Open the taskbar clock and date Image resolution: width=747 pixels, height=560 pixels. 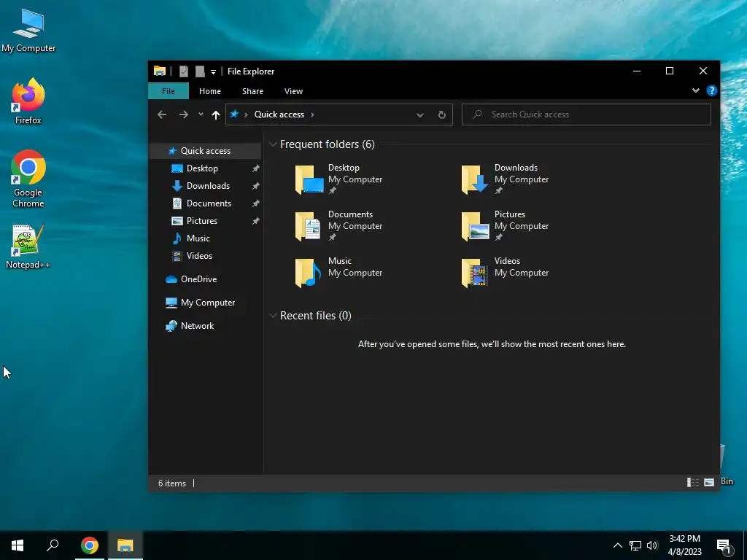(x=684, y=545)
